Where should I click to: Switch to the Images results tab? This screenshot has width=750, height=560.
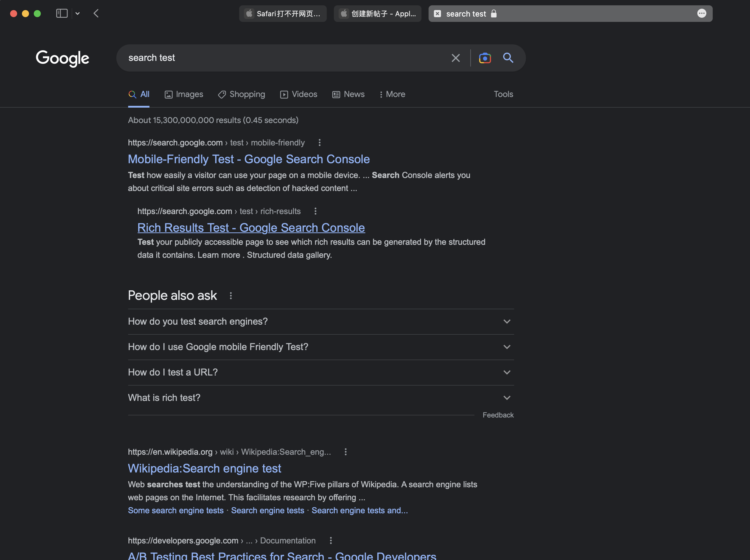pos(184,94)
